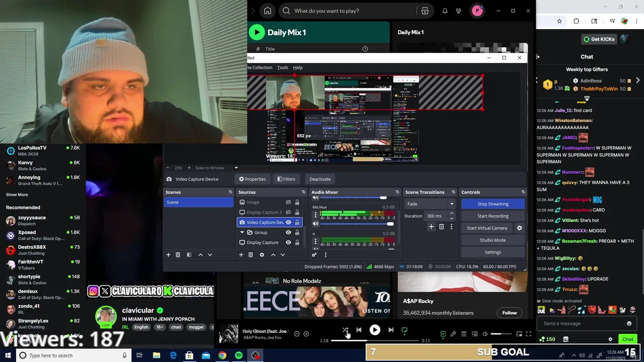Mute the Mic/Aux speaker icon
644x362 pixels.
[315, 224]
